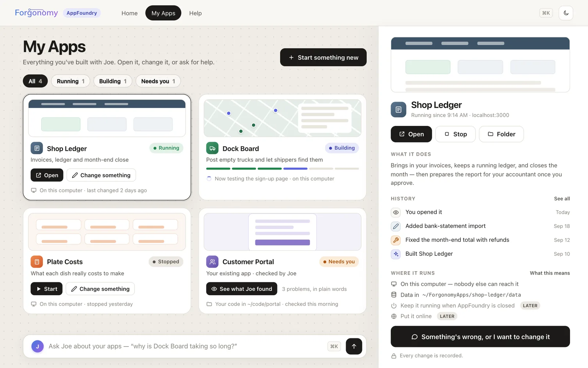
Task: Click the sparkle icon for Built Shop Ledger
Action: coord(396,254)
